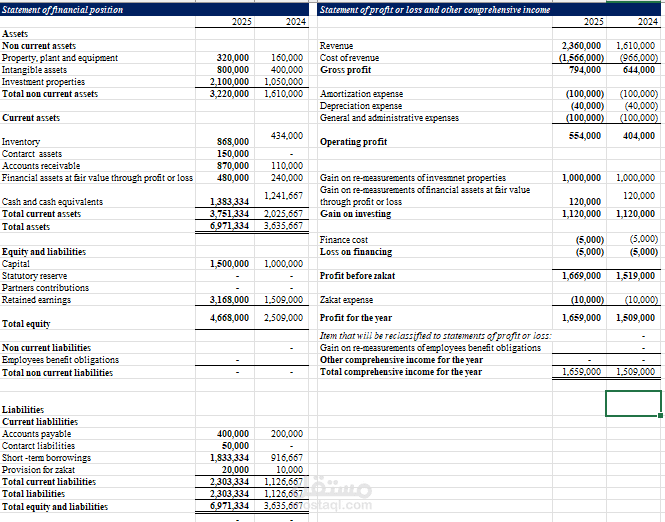This screenshot has width=665, height=522.
Task: Click Inventory 2025 value 868,000
Action: pos(233,142)
